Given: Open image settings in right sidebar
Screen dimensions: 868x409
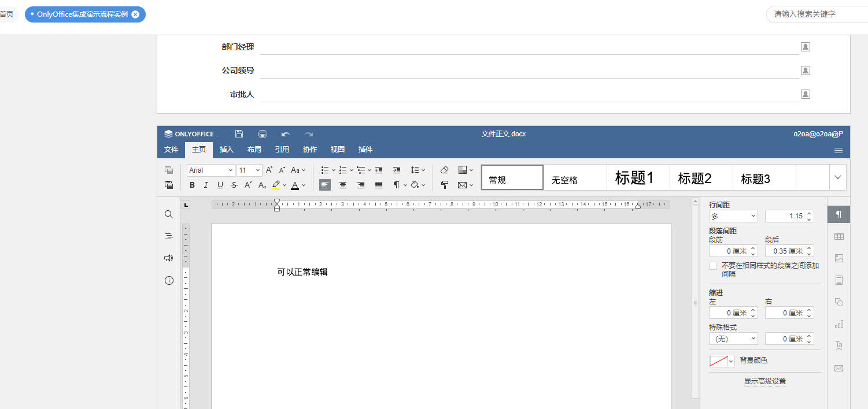Looking at the screenshot, I should 839,258.
